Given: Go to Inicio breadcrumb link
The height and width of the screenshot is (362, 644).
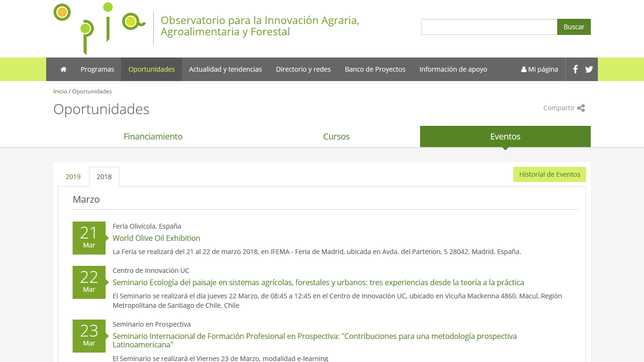Looking at the screenshot, I should 60,91.
